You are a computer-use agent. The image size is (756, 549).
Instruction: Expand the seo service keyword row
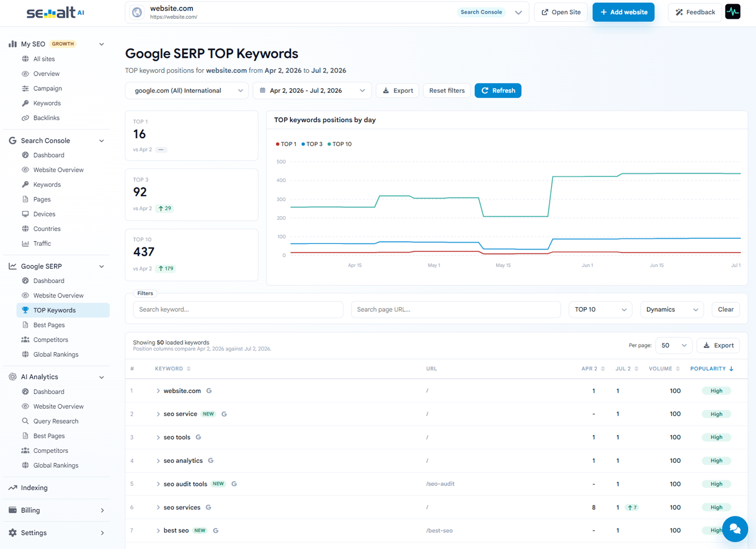[158, 414]
